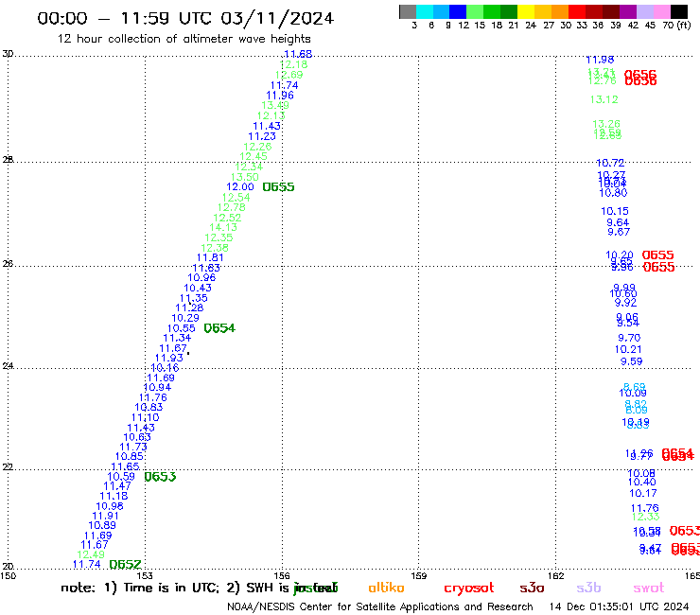Image resolution: width=700 pixels, height=615 pixels.
Task: Click the wave height value 9.70
Action: 629,338
